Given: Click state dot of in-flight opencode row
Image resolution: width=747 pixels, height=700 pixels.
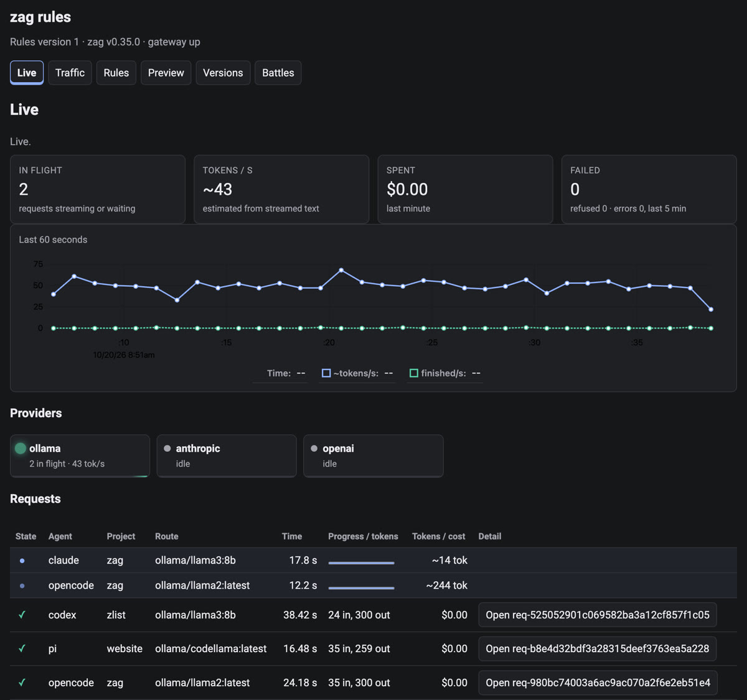Looking at the screenshot, I should click(x=22, y=586).
